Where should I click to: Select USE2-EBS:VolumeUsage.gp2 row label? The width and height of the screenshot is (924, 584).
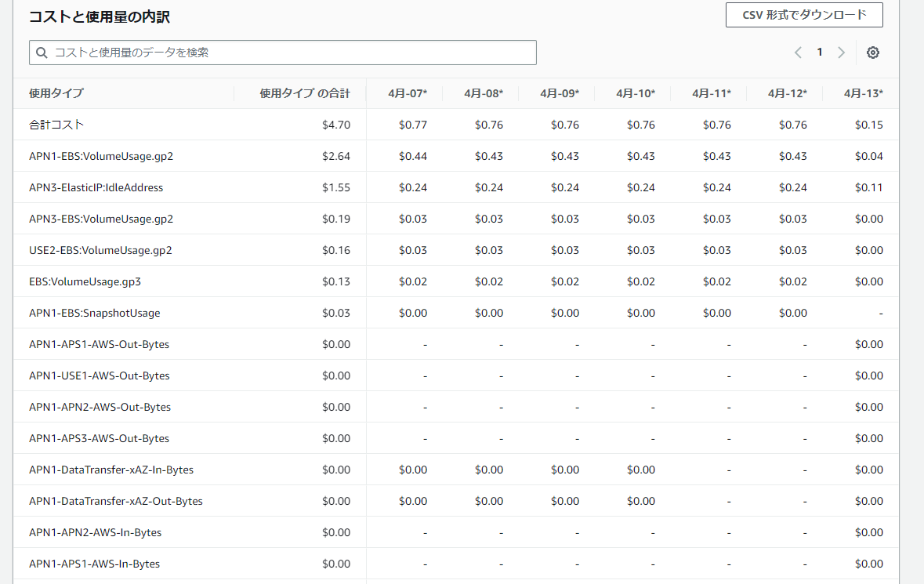coord(101,250)
